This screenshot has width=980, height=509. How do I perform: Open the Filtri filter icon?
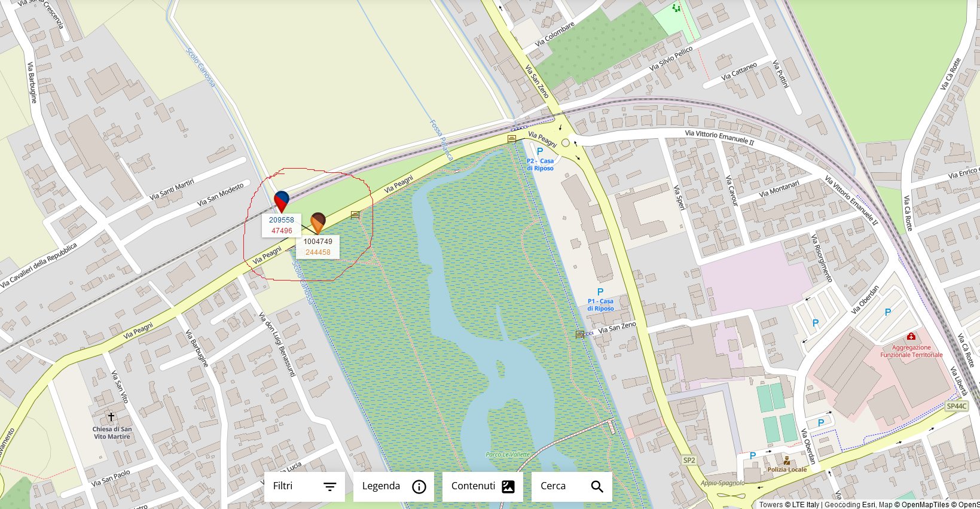(x=330, y=487)
